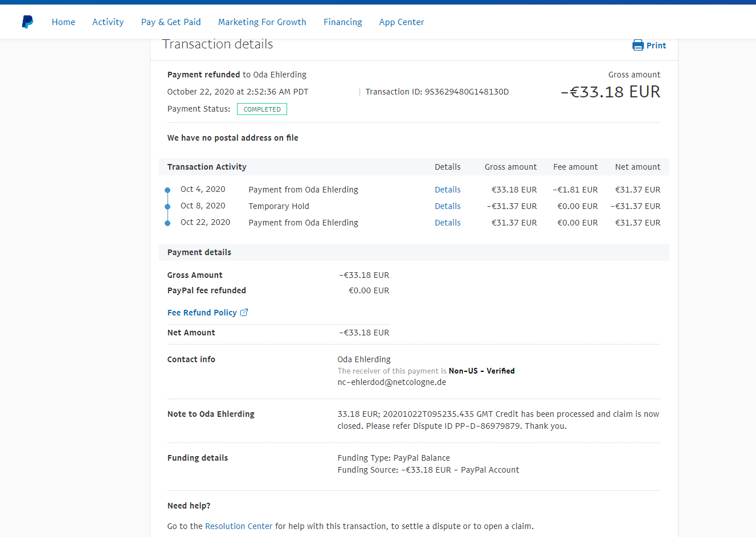756x537 pixels.
Task: Open the Home menu item
Action: pos(63,22)
